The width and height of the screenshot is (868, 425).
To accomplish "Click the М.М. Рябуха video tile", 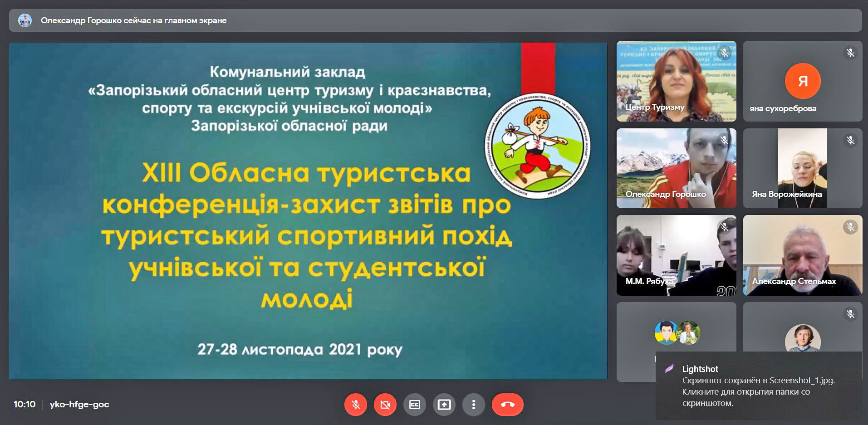I will click(x=676, y=255).
